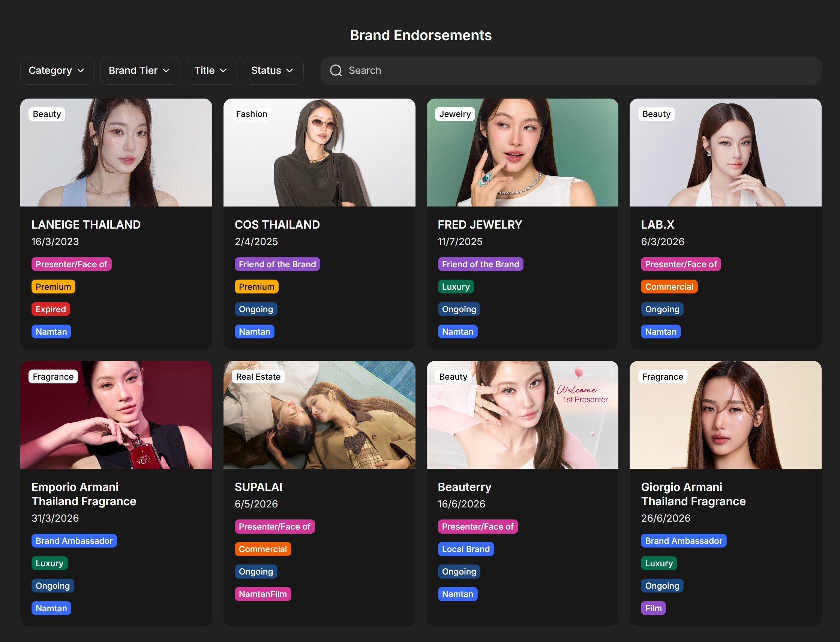Click Presenter/Face of tag on SUPALAI card
The width and height of the screenshot is (840, 642).
274,527
